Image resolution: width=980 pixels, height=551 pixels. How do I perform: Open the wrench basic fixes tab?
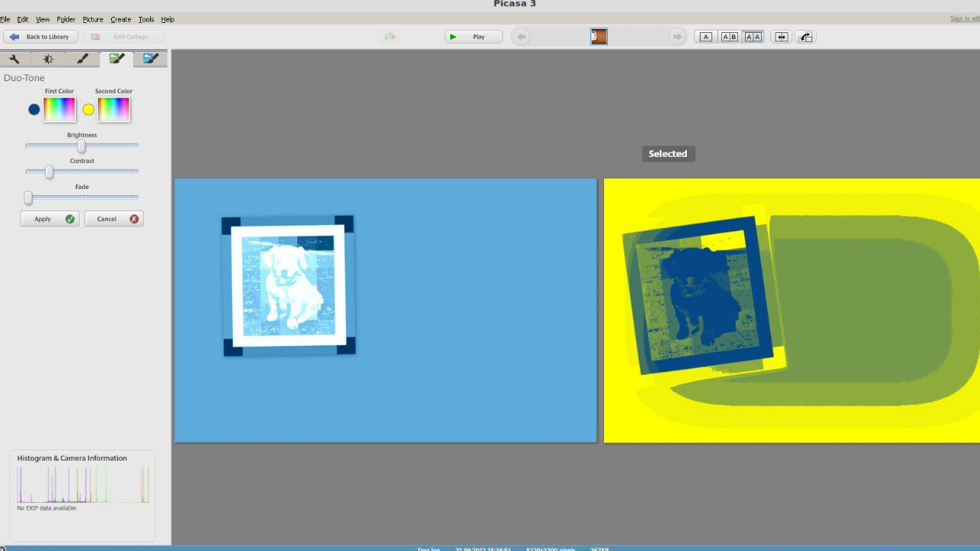coord(15,59)
